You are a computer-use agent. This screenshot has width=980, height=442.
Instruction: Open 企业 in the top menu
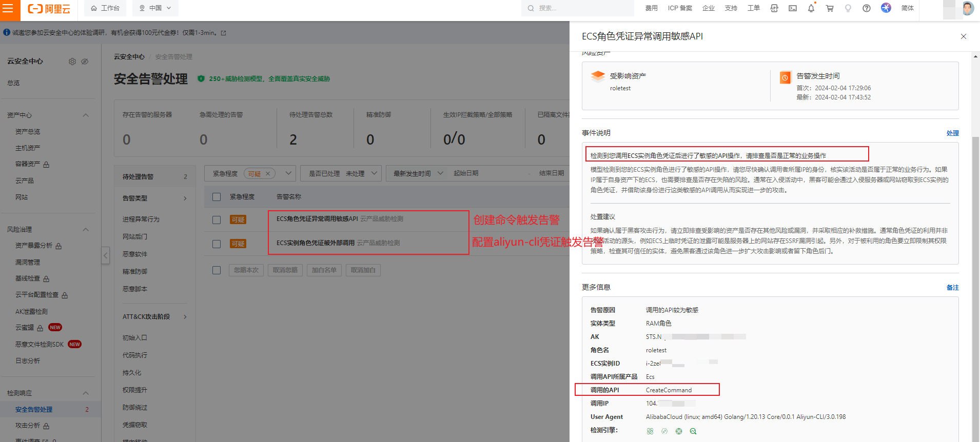coord(709,8)
